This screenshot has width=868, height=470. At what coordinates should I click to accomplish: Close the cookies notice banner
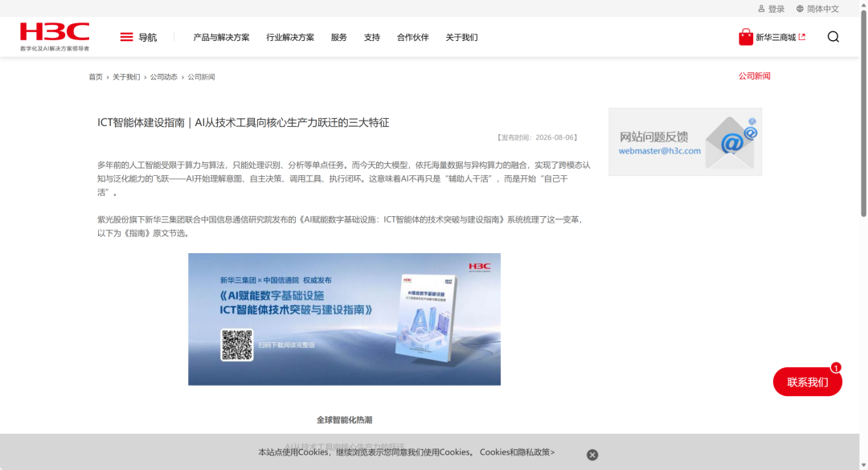point(592,455)
